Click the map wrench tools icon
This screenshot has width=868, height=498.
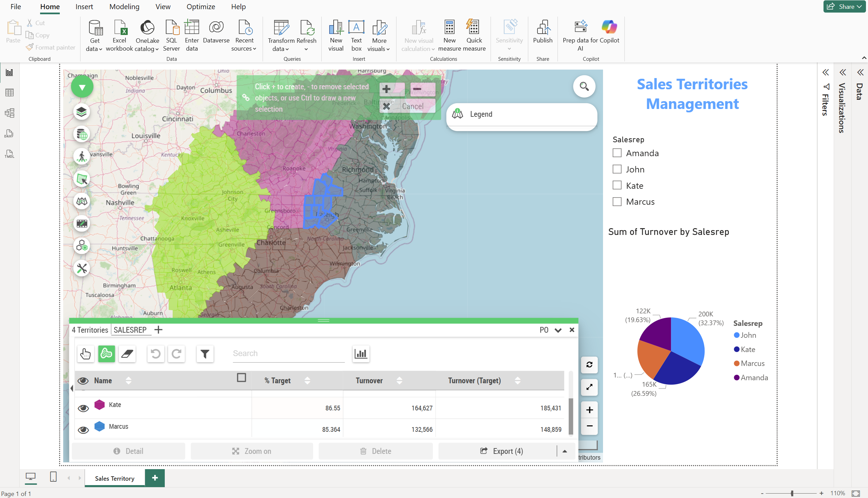point(82,269)
